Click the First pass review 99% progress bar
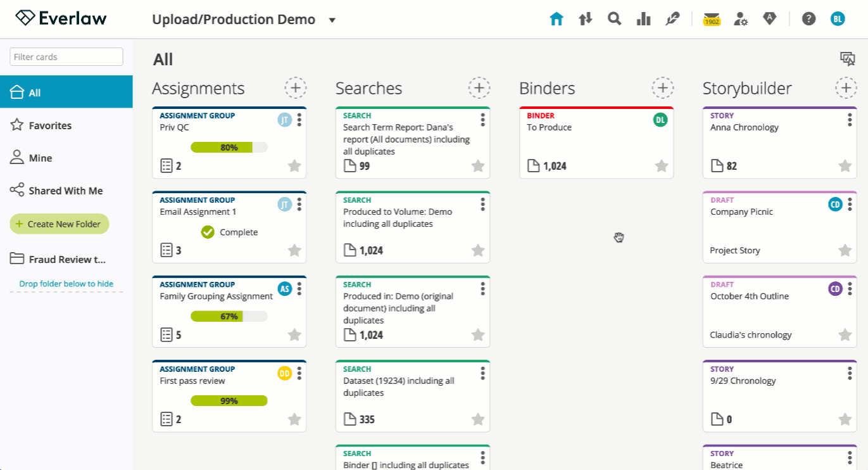Image resolution: width=868 pixels, height=470 pixels. pos(229,401)
